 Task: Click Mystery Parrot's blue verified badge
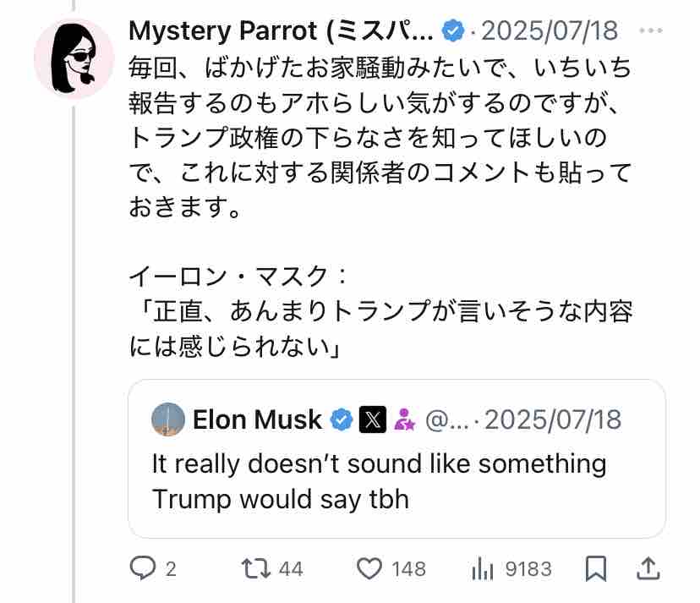point(454,32)
